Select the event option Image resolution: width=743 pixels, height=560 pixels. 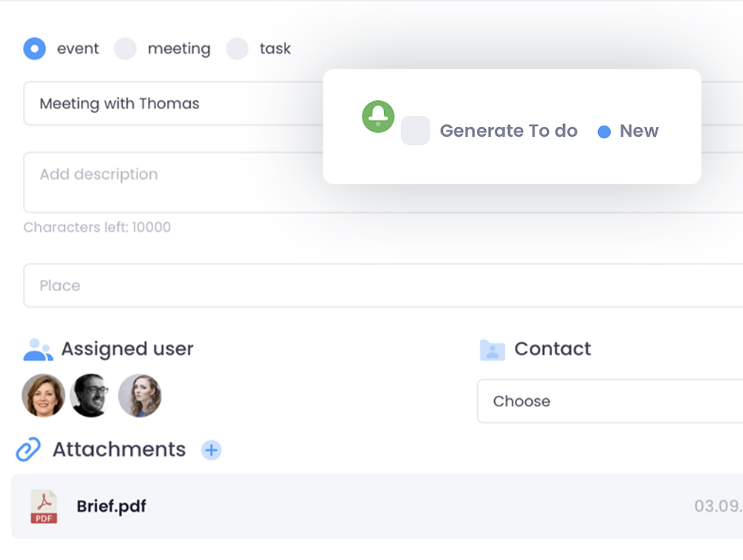coord(34,48)
